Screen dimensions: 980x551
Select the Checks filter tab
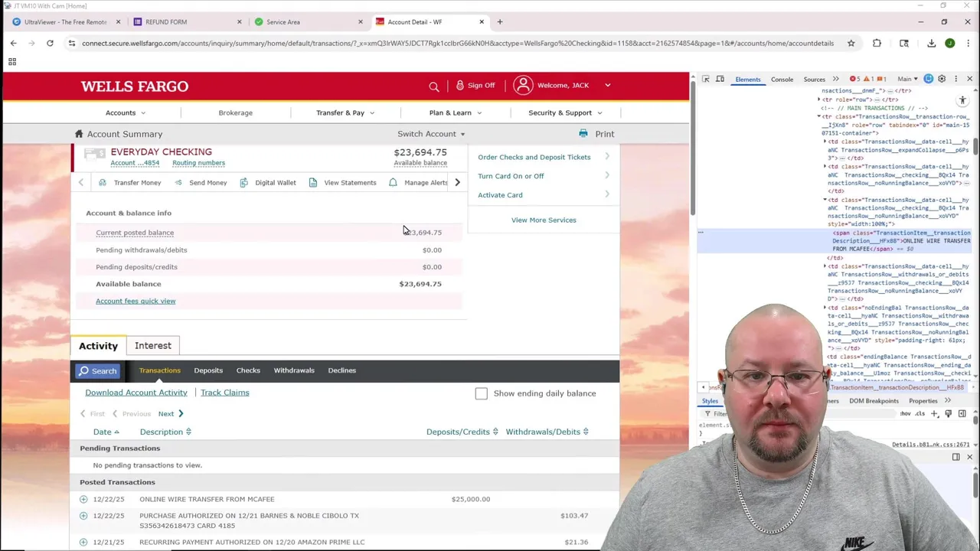[248, 370]
